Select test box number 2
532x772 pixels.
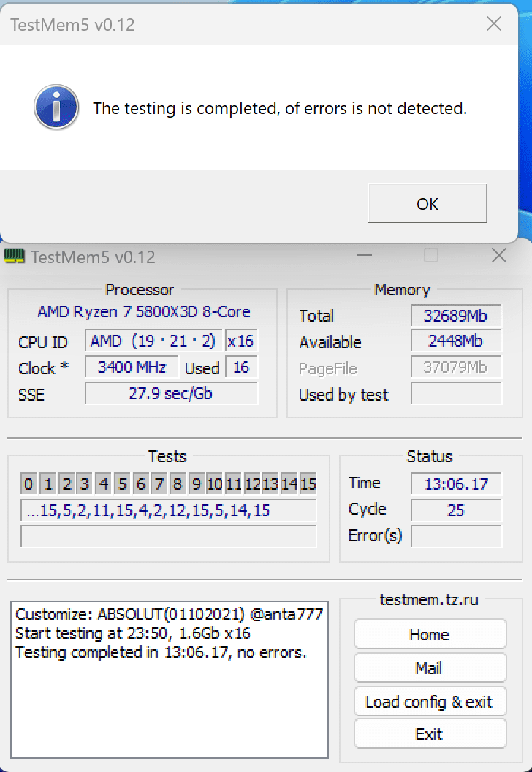pyautogui.click(x=66, y=484)
